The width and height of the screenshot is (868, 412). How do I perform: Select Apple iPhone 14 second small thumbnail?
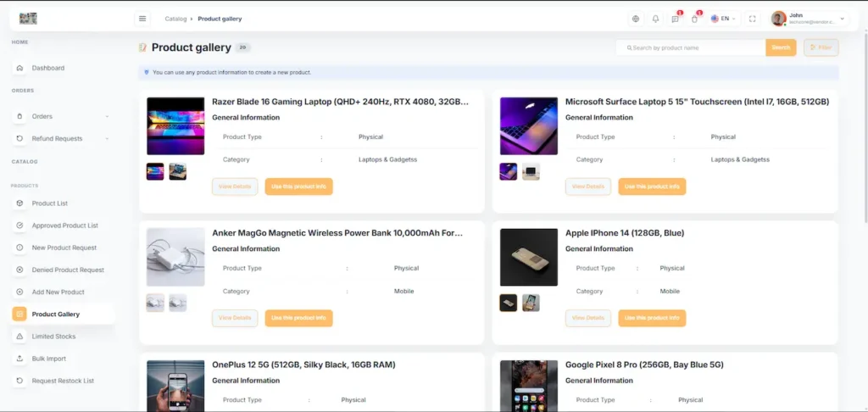[x=531, y=303]
